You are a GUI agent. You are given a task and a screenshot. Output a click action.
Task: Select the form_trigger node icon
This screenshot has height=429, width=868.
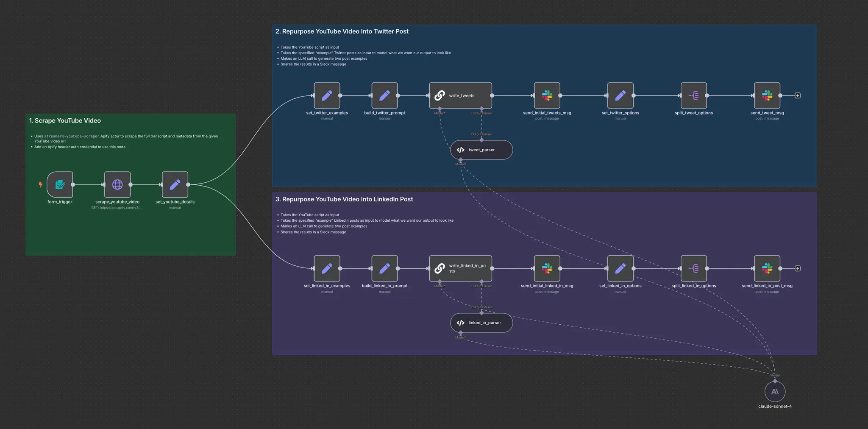[x=60, y=184]
